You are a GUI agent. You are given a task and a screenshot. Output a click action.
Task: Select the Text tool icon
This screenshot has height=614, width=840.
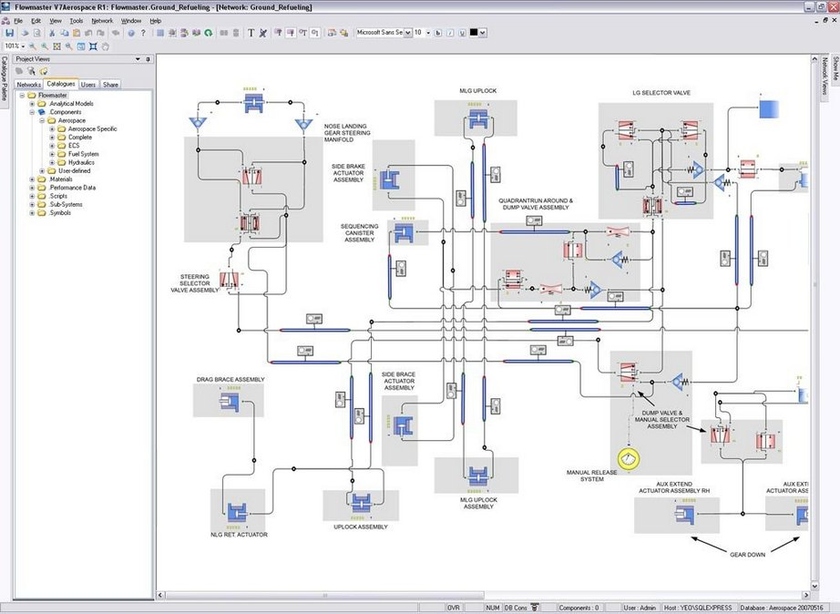click(251, 33)
